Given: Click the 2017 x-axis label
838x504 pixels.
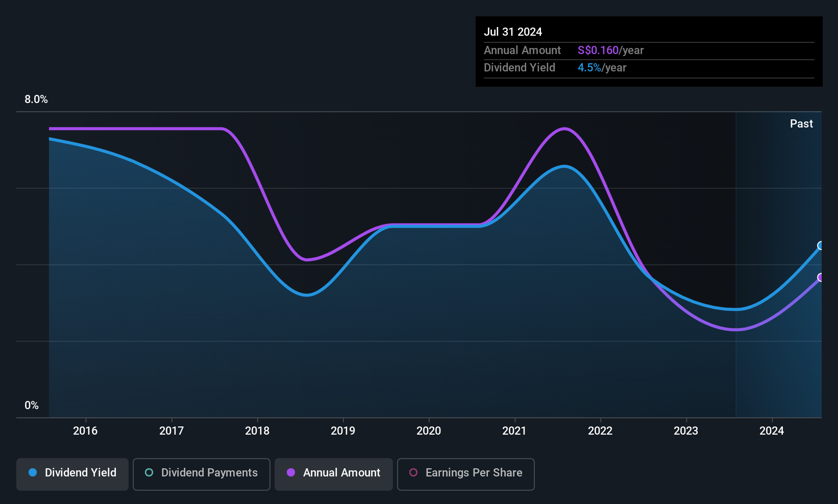Looking at the screenshot, I should point(171,431).
